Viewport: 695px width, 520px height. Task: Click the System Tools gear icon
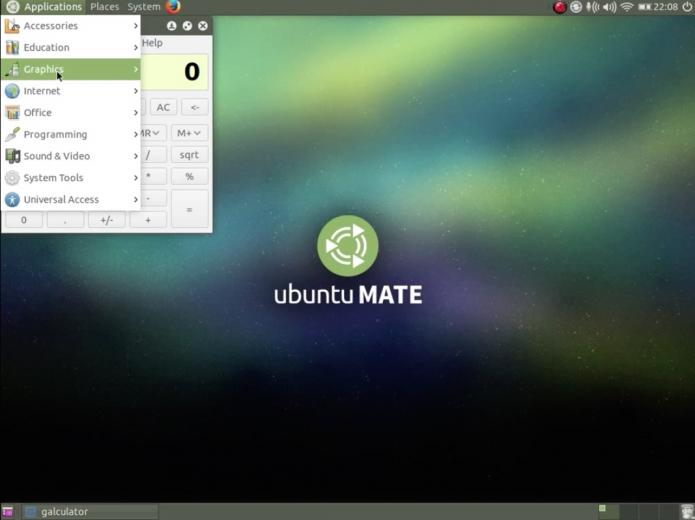click(12, 178)
